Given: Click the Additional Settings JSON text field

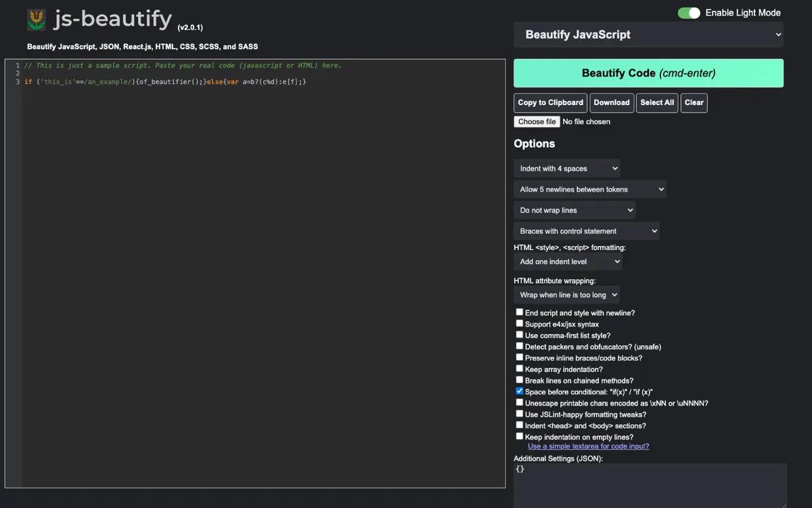Looking at the screenshot, I should [650, 486].
